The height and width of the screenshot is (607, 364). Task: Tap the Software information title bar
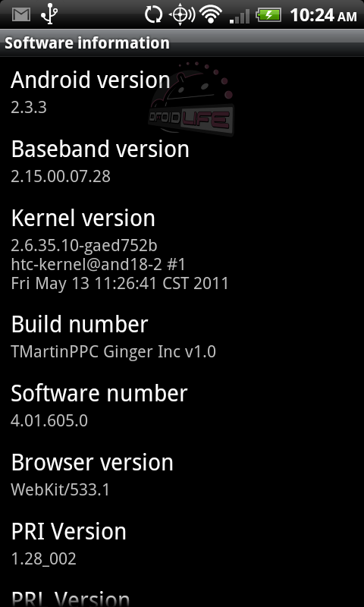tap(182, 43)
